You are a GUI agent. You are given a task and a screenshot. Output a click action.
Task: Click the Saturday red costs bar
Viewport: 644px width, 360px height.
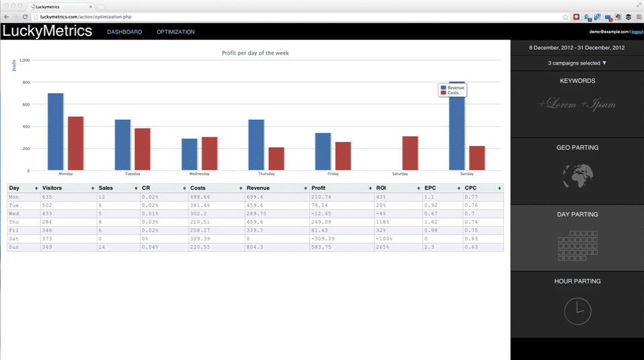[410, 153]
